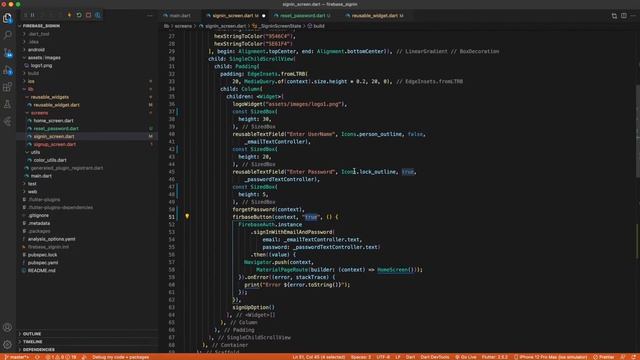Viewport: 640px width, 360px height.
Task: Expand the DEPENDENCIES section
Action: coord(39,350)
